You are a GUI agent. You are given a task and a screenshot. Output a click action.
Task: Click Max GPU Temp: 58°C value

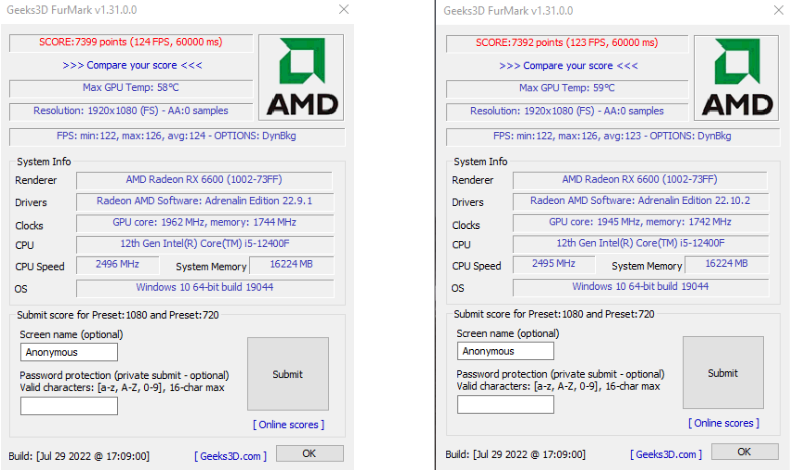131,88
